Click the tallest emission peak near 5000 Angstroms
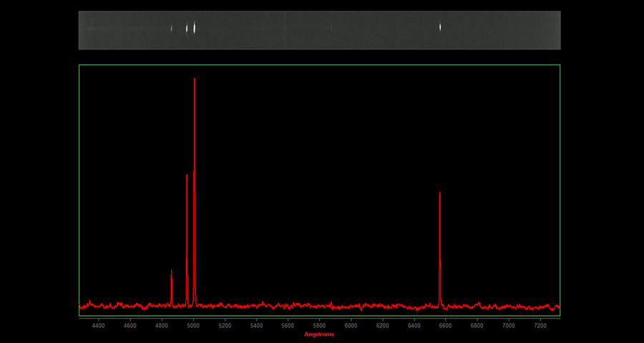The width and height of the screenshot is (644, 343). pos(195,80)
